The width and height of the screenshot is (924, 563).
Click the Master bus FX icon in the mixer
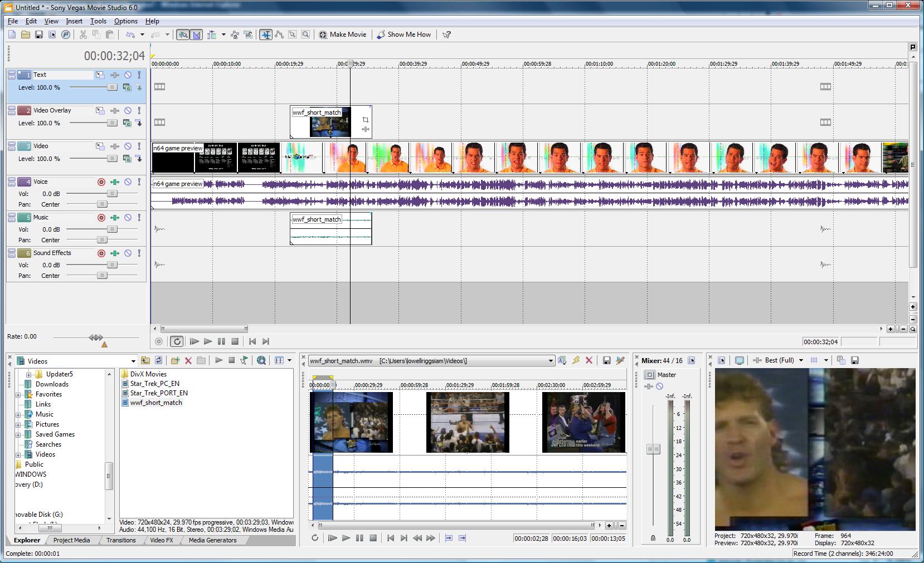(649, 386)
